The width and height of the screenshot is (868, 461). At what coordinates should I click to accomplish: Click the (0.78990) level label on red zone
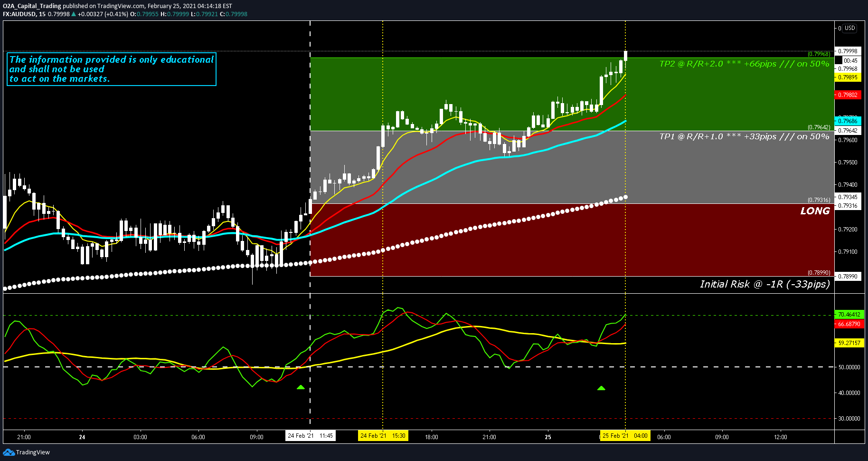[x=819, y=273]
